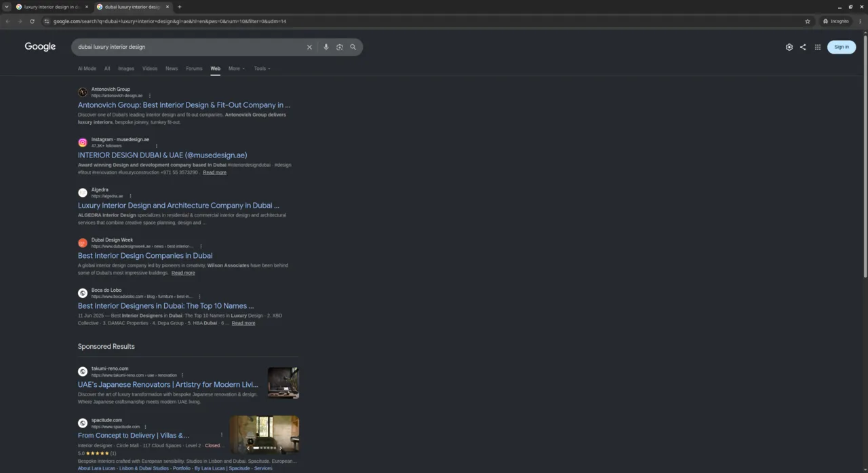Screen dimensions: 868x473
Task: Open the tab search dropdown arrow
Action: [7, 7]
